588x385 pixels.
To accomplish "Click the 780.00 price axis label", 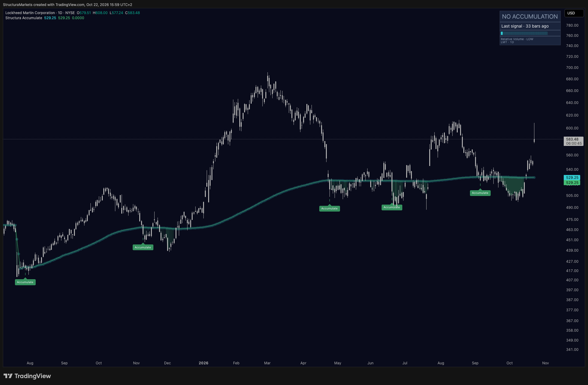I will pyautogui.click(x=572, y=25).
